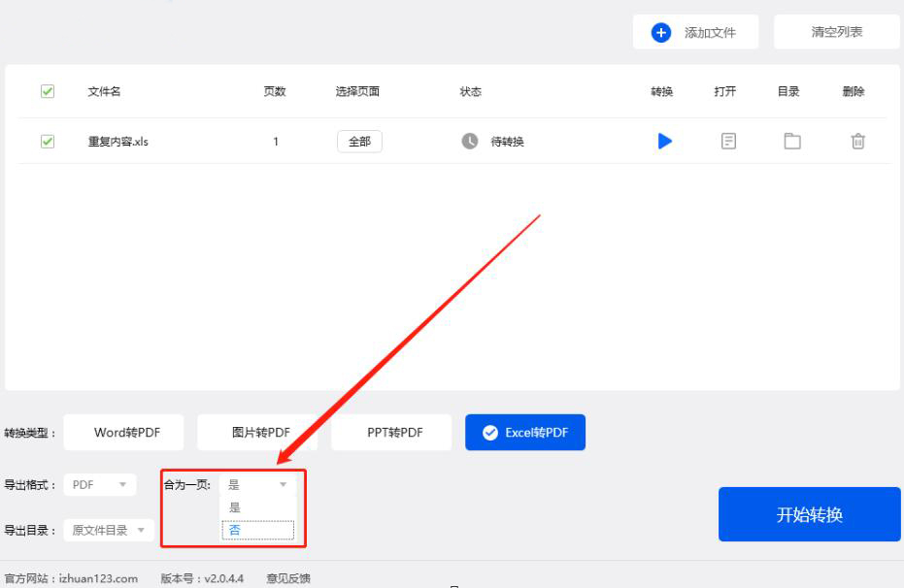Switch conversion type to 图片转PDF
904x588 pixels.
(x=257, y=433)
